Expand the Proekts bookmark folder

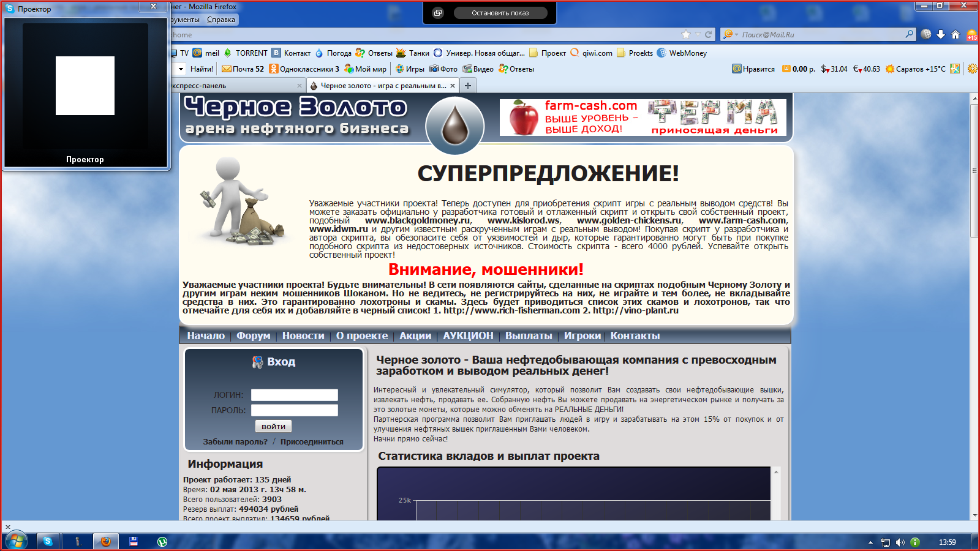(x=635, y=53)
